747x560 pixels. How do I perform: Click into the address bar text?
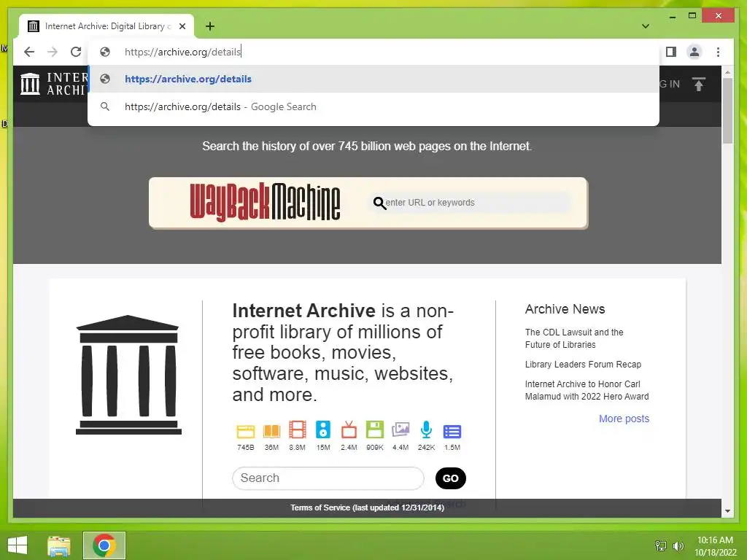183,52
